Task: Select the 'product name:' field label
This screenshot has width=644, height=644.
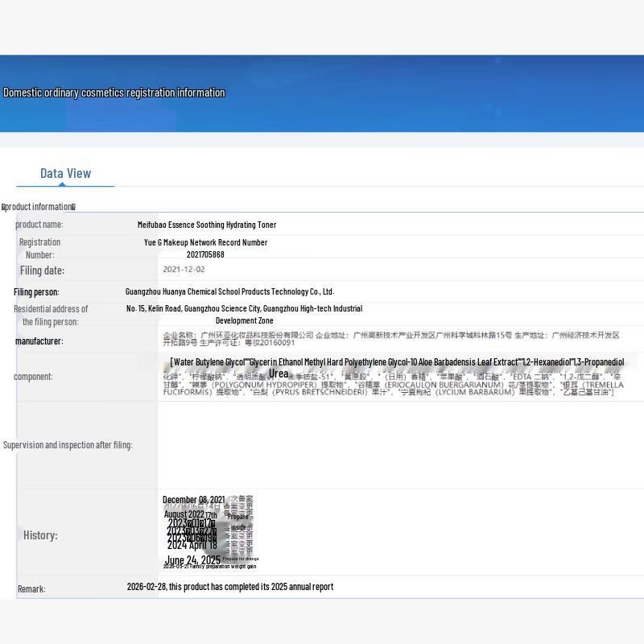Action: 39,225
